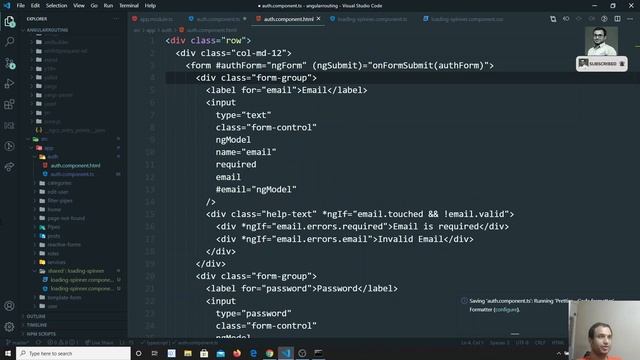This screenshot has height=360, width=640.
Task: Click the Split Editor Right icon
Action: [617, 19]
